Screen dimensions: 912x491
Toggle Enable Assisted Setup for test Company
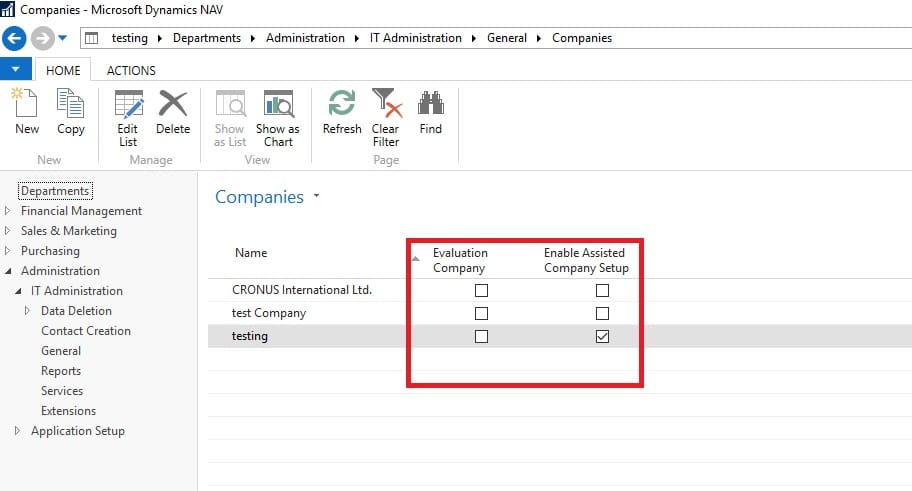(602, 314)
